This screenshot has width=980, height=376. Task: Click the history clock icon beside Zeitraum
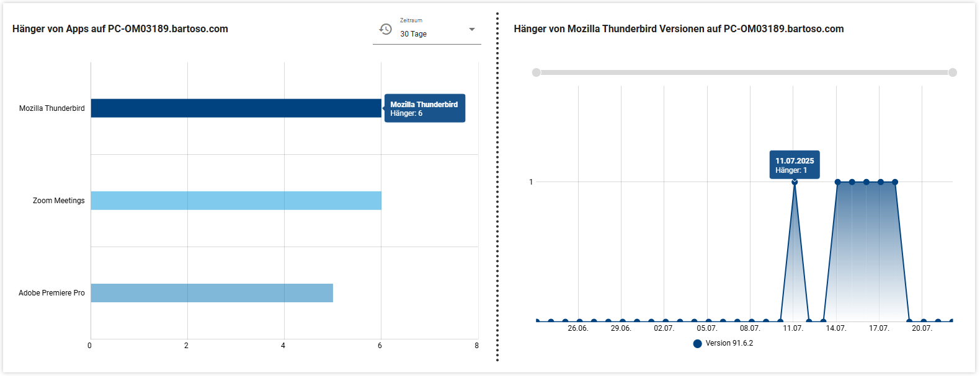click(x=385, y=29)
